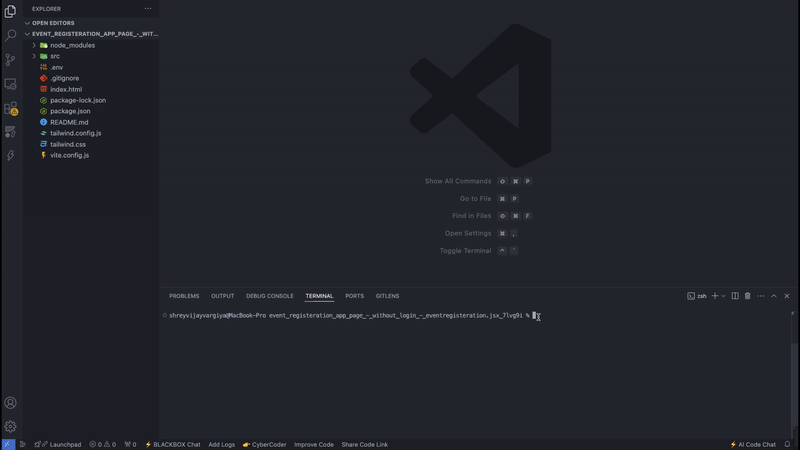Click Improve Code in status bar
Screen dimensions: 800x450
point(314,444)
